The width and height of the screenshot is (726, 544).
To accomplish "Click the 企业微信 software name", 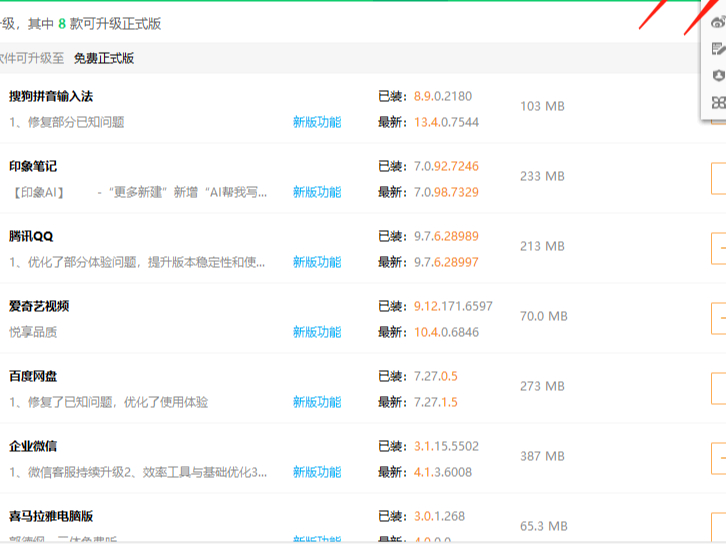I will tap(33, 446).
